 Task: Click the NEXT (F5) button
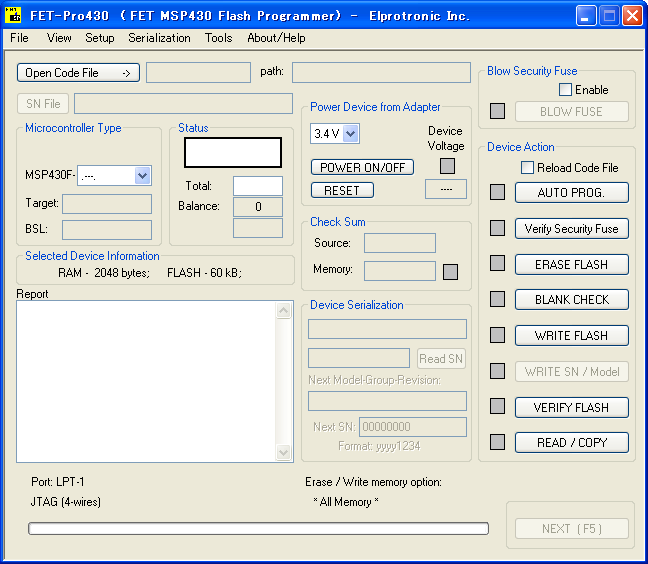[572, 528]
